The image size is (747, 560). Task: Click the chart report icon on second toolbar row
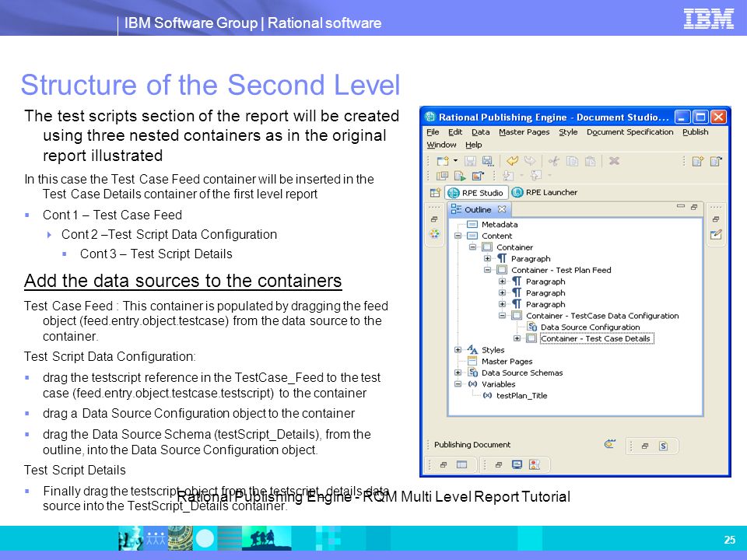tap(477, 176)
